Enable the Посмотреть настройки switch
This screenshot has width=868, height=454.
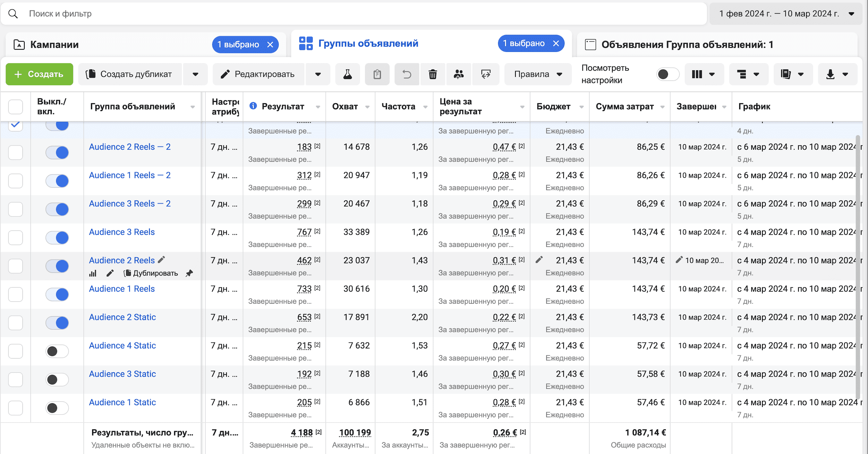pos(668,74)
